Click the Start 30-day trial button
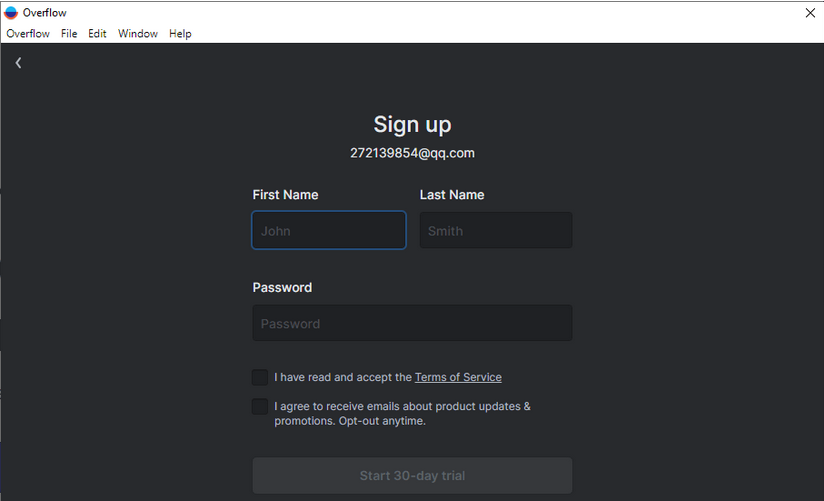Screen dimensions: 824x501 pyautogui.click(x=412, y=475)
